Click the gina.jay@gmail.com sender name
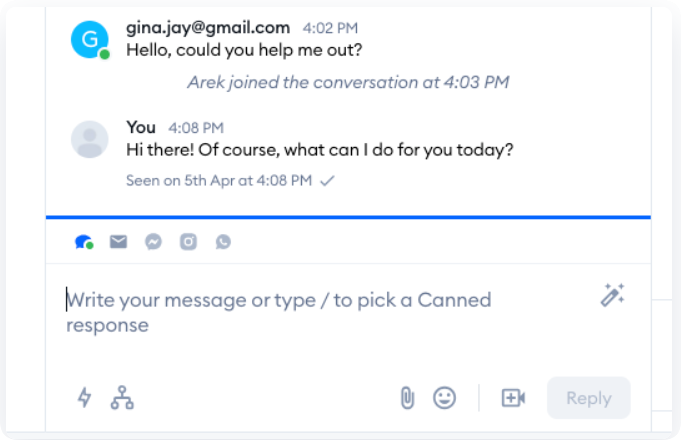681x440 pixels. [208, 28]
